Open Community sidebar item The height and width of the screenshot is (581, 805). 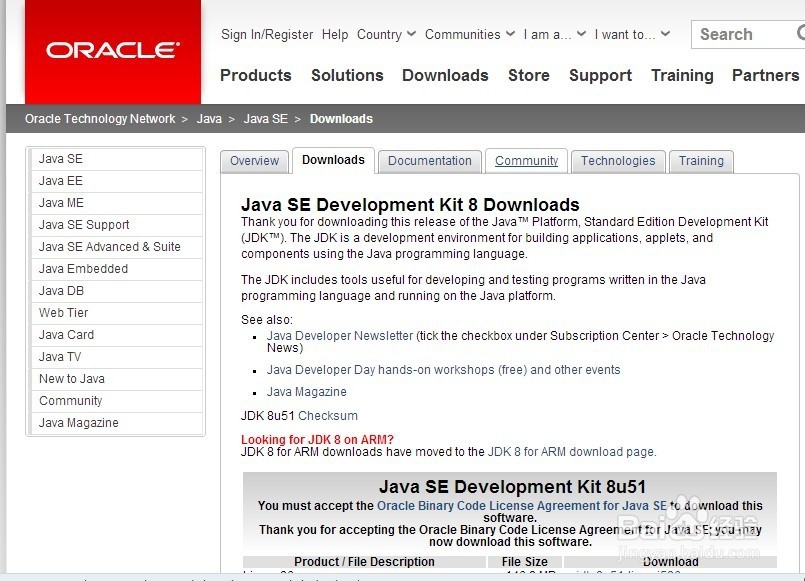[x=117, y=401]
